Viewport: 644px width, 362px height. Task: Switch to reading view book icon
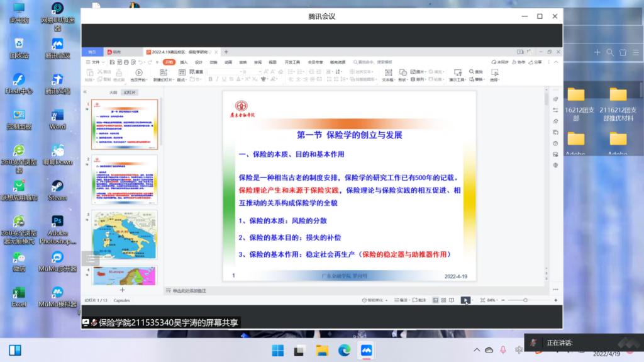pos(452,300)
